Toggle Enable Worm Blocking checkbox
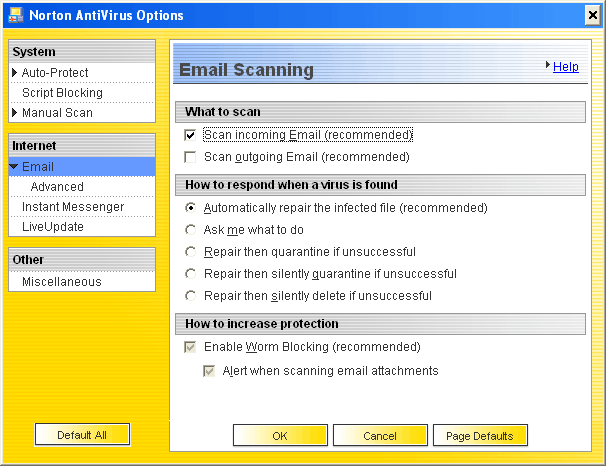 (x=191, y=347)
